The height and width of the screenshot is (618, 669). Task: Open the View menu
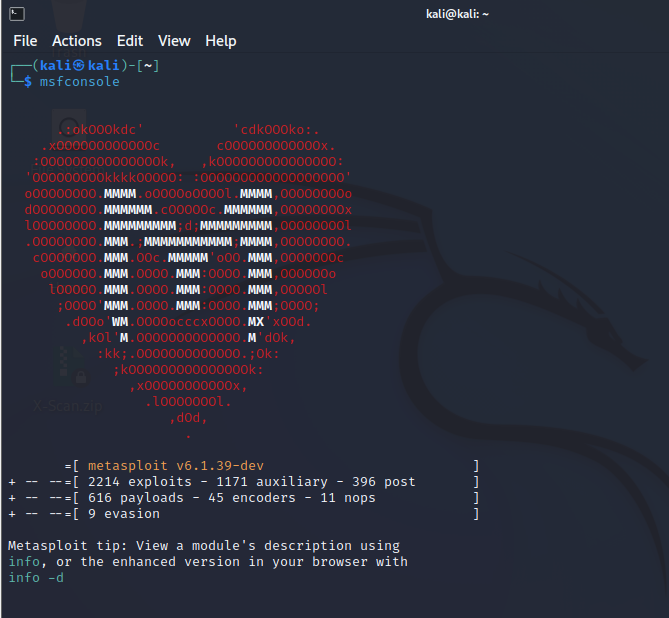(174, 41)
